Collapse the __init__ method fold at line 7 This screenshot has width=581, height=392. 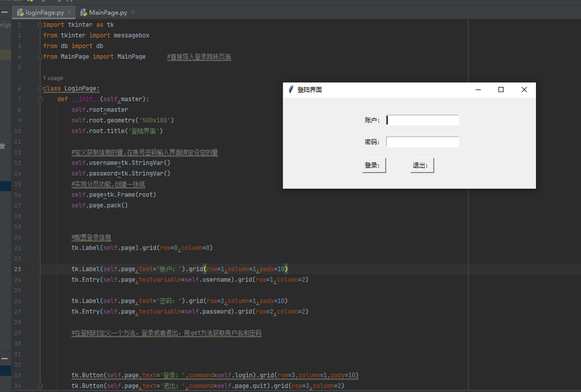point(40,99)
